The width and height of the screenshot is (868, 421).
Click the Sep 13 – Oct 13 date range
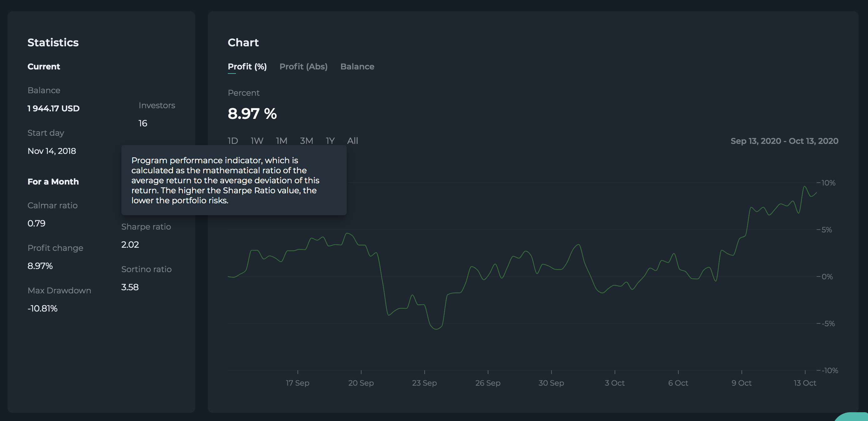tap(784, 141)
